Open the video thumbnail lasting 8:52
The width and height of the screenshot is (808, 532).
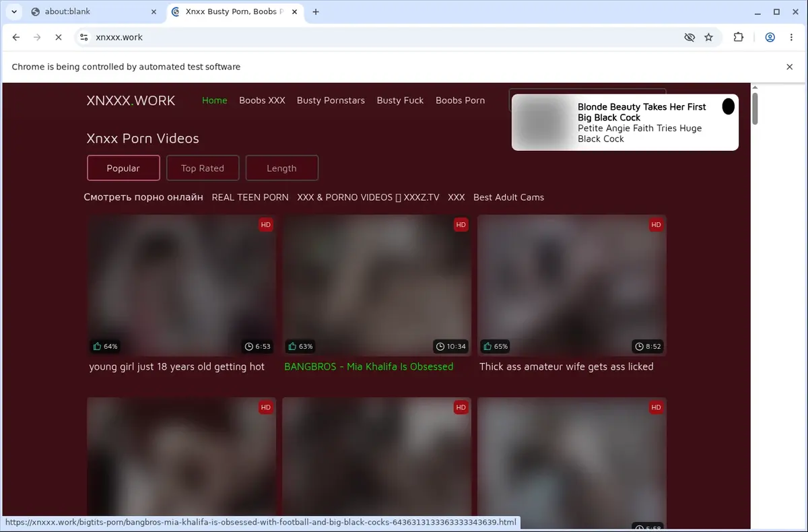click(572, 286)
